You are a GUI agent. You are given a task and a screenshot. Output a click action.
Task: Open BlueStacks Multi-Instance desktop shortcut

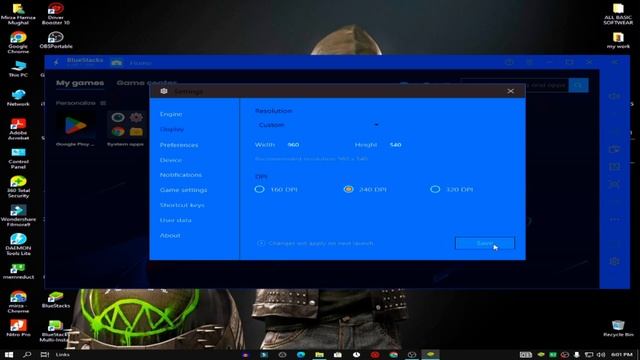click(x=55, y=331)
